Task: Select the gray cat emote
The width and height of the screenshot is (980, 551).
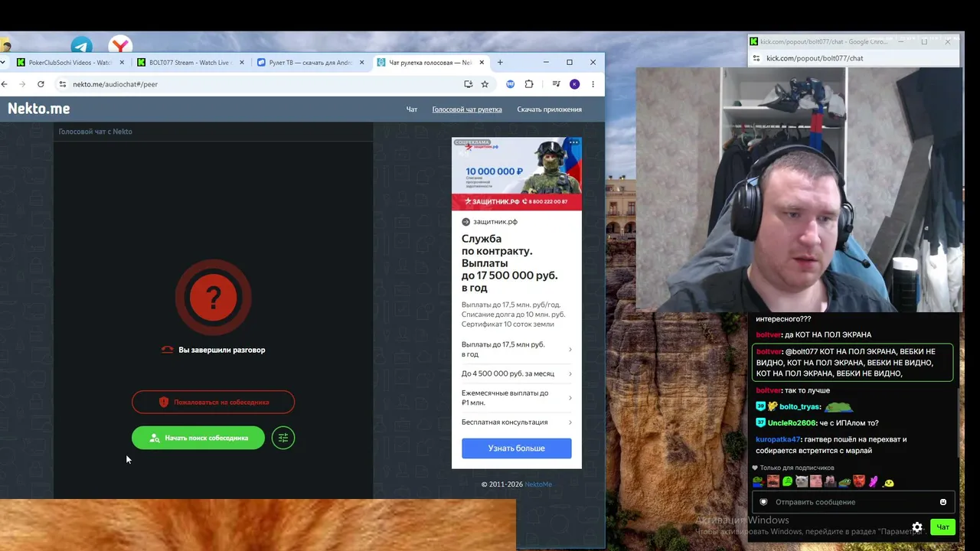Action: click(x=802, y=481)
